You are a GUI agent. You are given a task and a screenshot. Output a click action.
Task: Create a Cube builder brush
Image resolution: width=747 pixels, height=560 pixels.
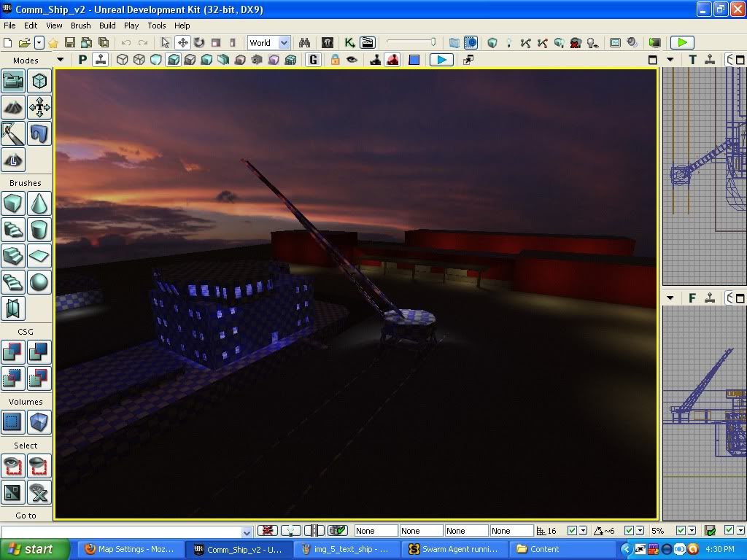13,204
